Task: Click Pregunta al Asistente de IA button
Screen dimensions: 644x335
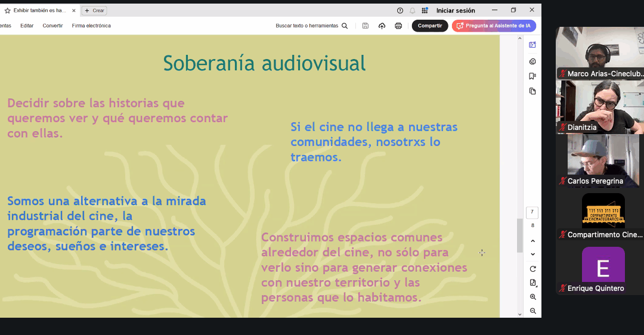Action: click(x=494, y=26)
